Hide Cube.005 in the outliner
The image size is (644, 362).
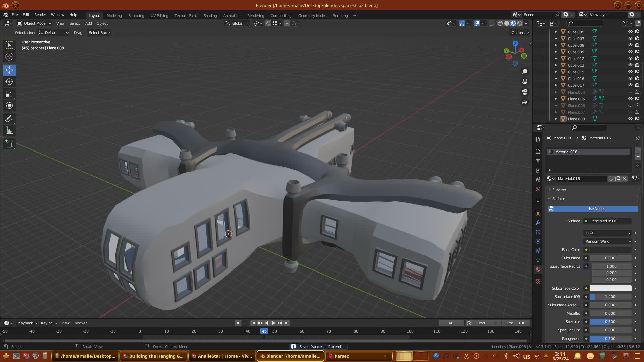(x=630, y=32)
